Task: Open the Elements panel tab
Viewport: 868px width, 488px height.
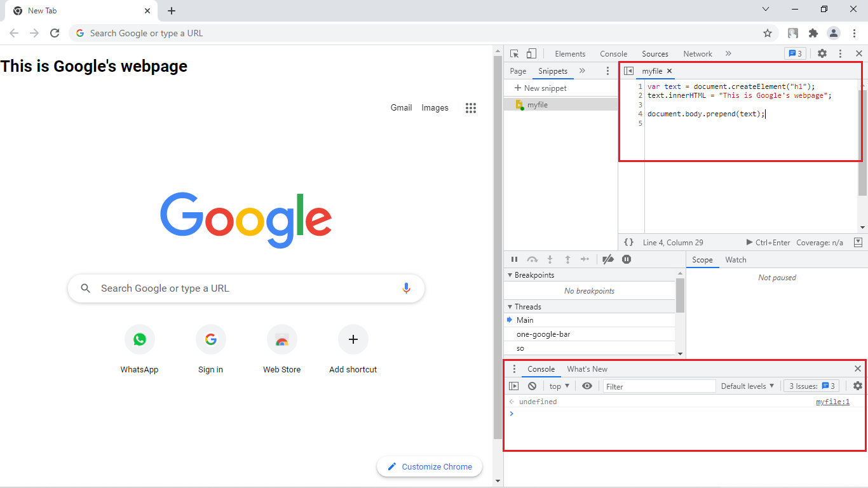Action: click(570, 54)
